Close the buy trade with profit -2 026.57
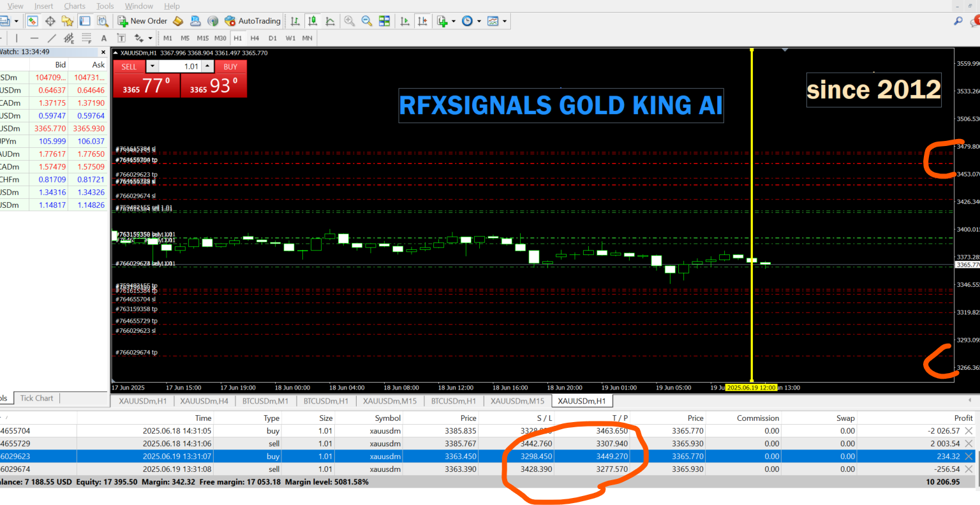Image resolution: width=980 pixels, height=505 pixels. tap(969, 431)
